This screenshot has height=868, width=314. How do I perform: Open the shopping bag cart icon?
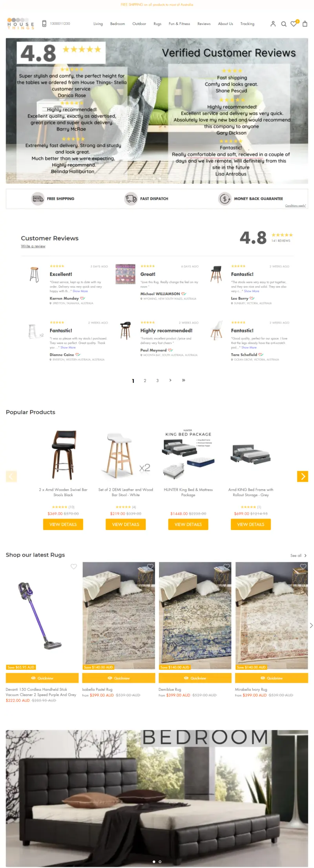305,24
